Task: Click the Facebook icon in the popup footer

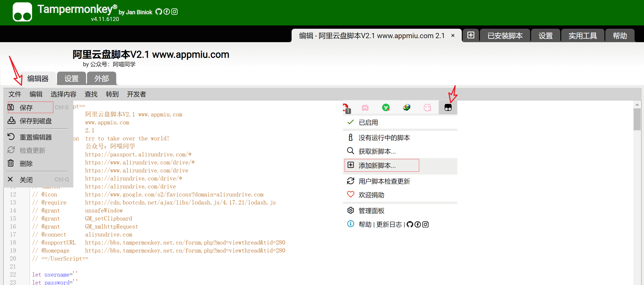Action: [x=417, y=224]
